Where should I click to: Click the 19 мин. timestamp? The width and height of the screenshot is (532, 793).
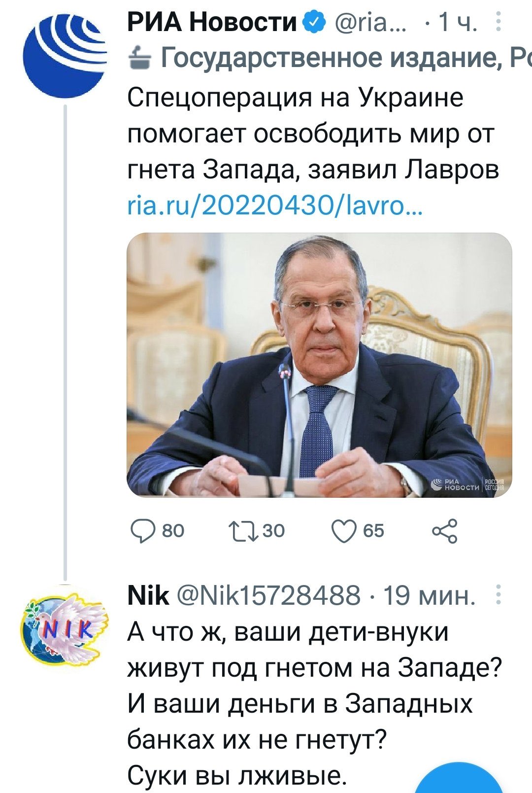430,595
